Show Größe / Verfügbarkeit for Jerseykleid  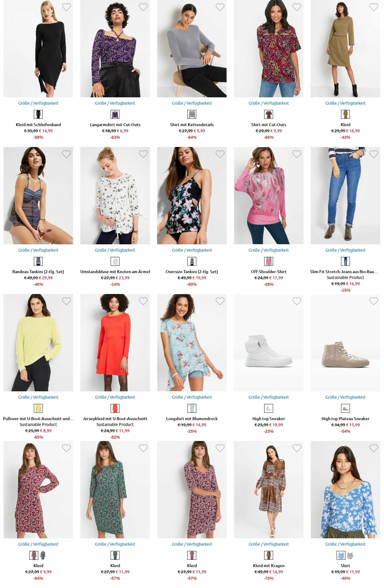(x=115, y=397)
